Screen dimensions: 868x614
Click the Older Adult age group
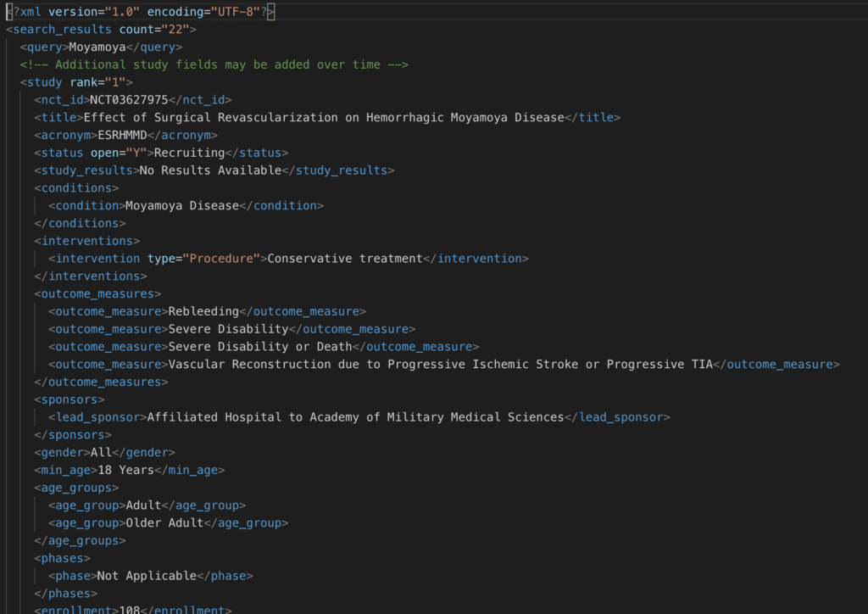click(x=164, y=524)
